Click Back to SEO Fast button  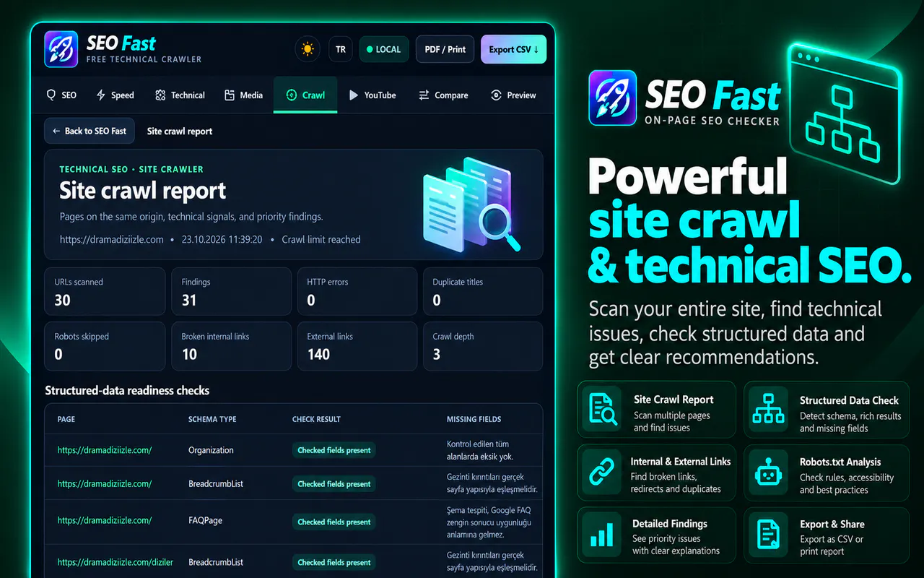(x=90, y=131)
